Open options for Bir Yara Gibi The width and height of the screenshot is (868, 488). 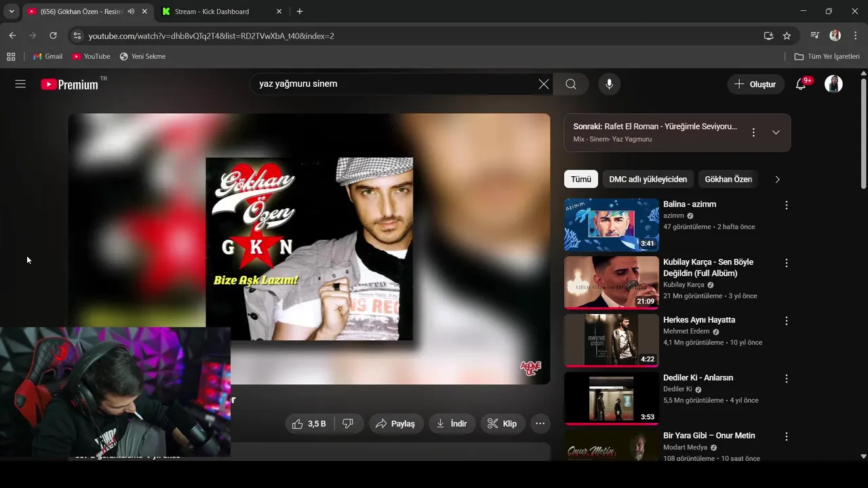pos(787,436)
